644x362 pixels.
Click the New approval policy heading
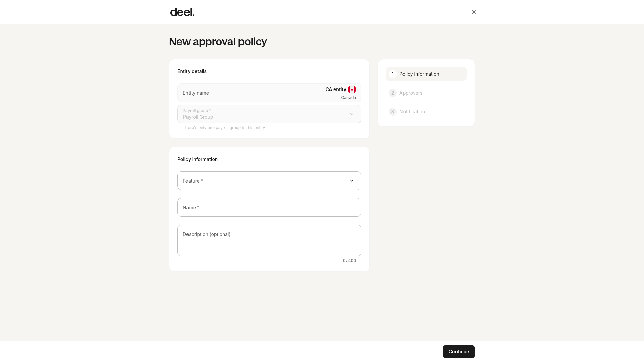(218, 42)
